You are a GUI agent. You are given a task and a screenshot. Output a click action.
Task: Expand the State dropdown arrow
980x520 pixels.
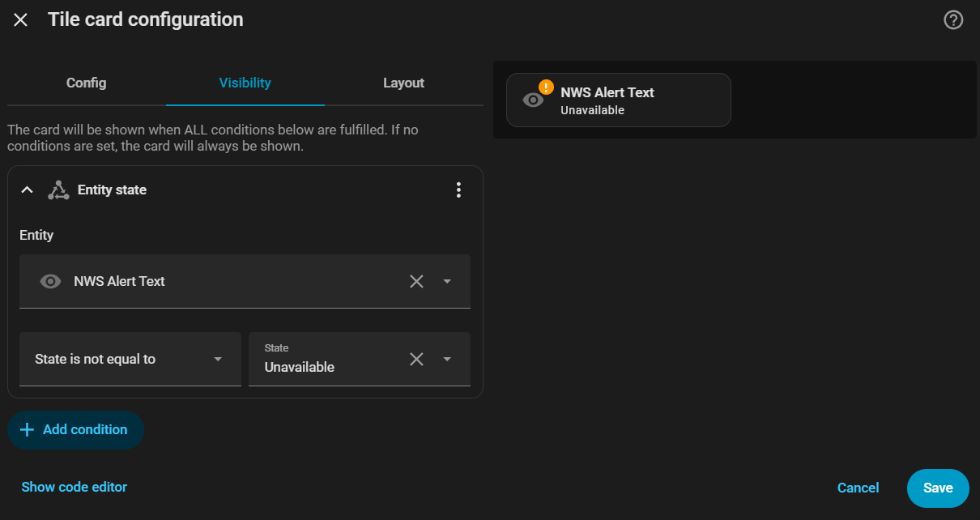click(x=447, y=359)
